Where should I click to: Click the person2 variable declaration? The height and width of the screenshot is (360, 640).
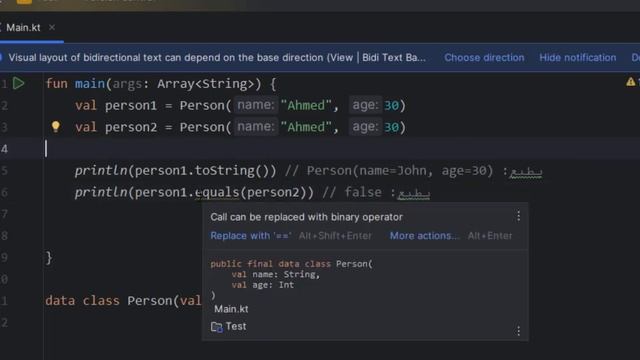pos(131,127)
